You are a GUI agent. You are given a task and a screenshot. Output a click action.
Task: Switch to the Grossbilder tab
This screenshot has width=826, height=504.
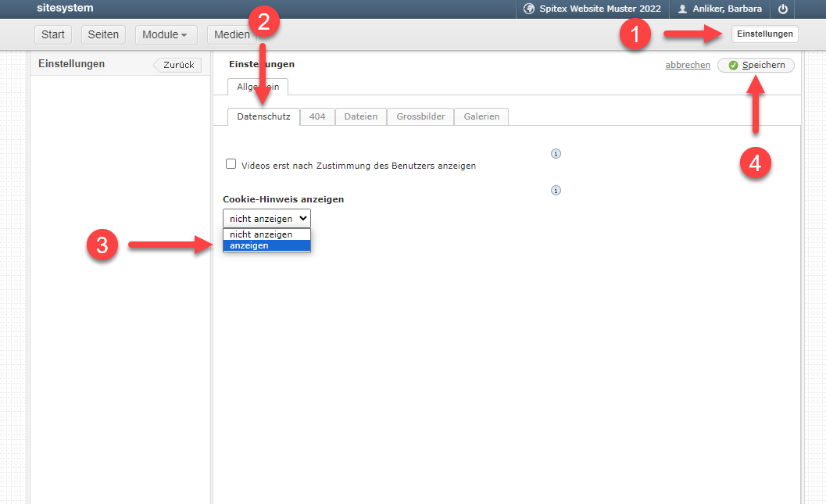click(420, 116)
